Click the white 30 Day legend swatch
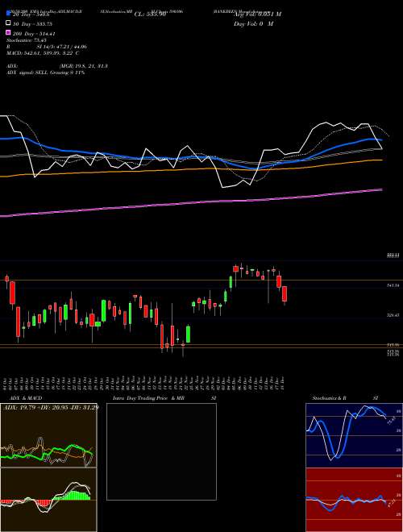This screenshot has width=403, height=532. click(x=8, y=23)
